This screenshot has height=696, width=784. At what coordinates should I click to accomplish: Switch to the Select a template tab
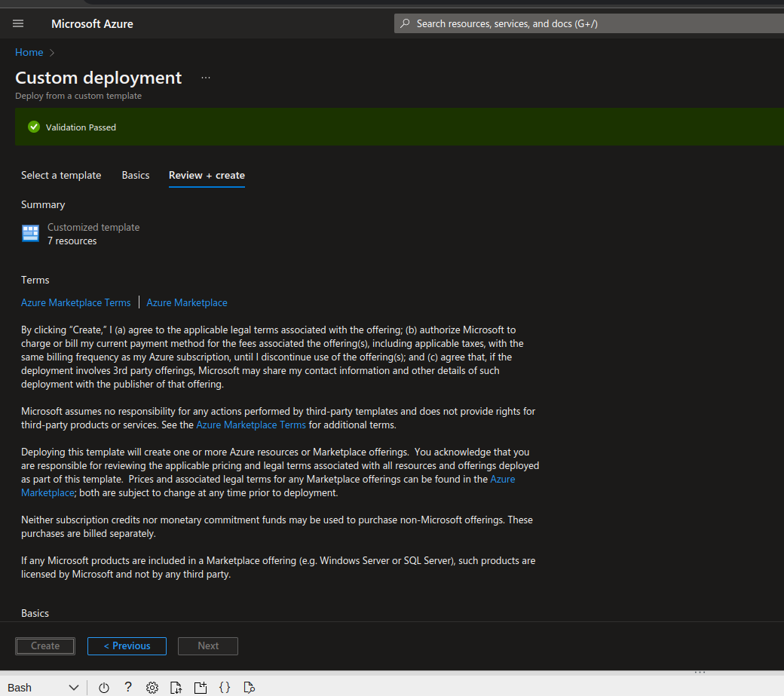coord(61,176)
